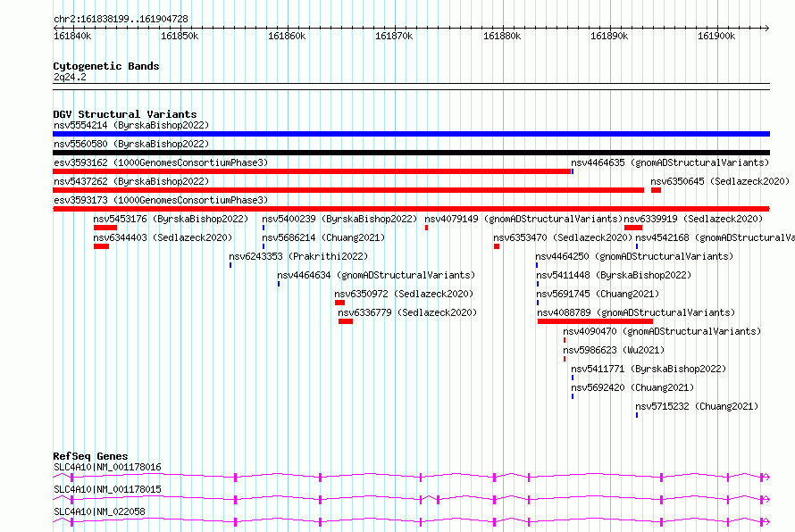The image size is (795, 532).
Task: Click nsv5686214 (Chuang2021) label
Action: click(323, 237)
